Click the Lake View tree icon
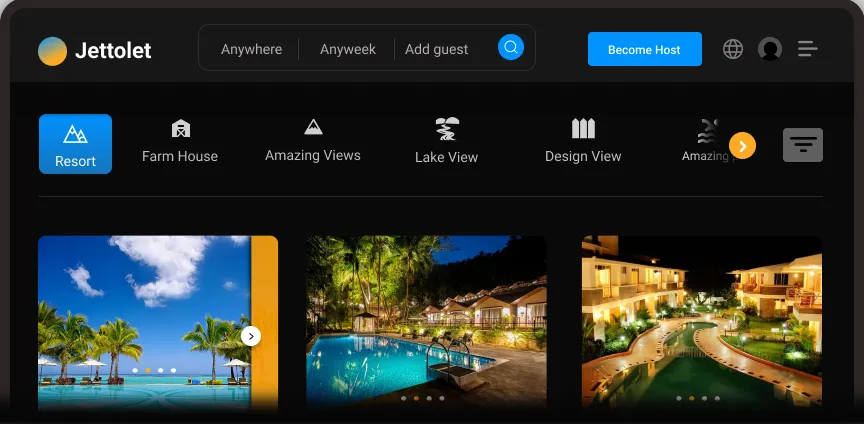This screenshot has width=864, height=424. (447, 128)
